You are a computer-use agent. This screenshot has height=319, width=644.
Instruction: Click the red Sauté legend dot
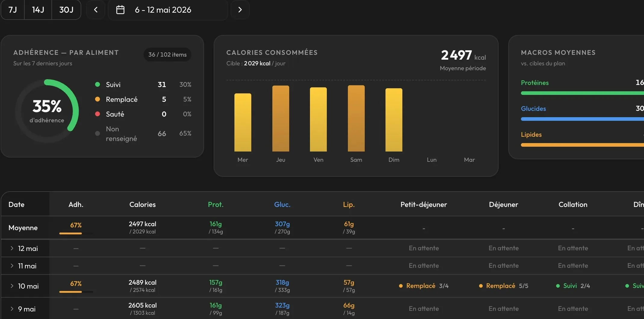(98, 114)
